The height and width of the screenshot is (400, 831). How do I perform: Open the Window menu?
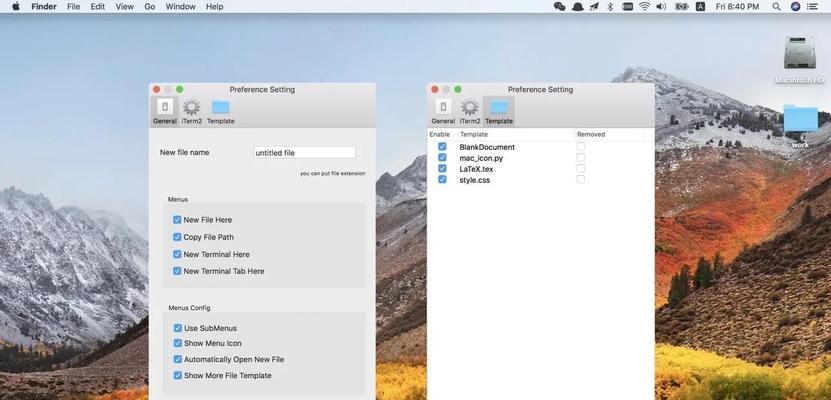180,6
